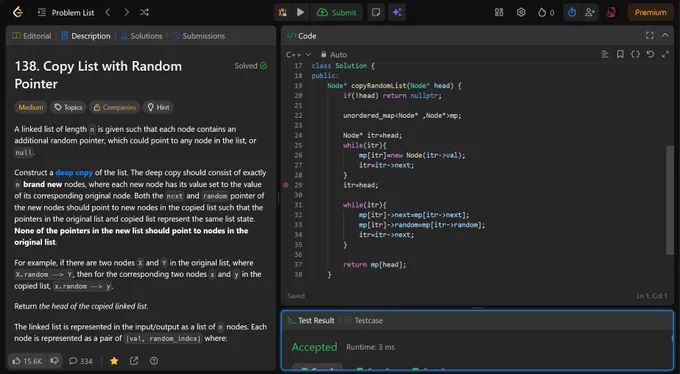Reset code with the undo arrow icon
680x374 pixels.
pyautogui.click(x=650, y=54)
